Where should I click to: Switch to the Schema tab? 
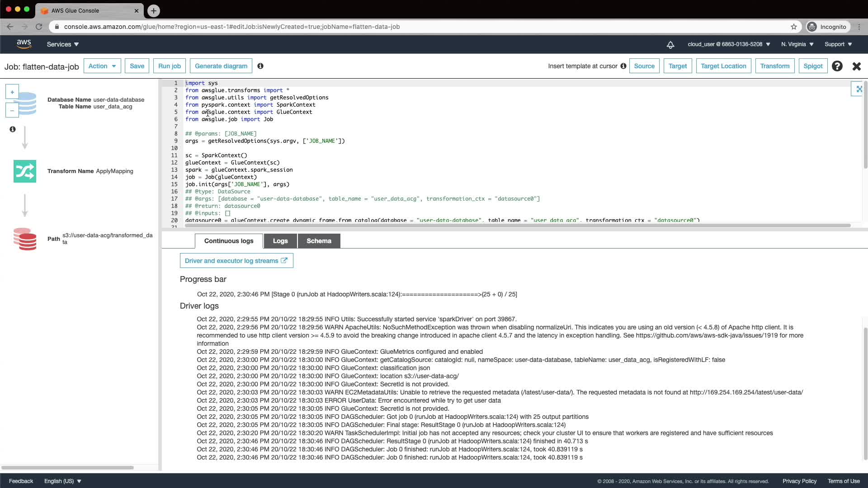(x=319, y=241)
